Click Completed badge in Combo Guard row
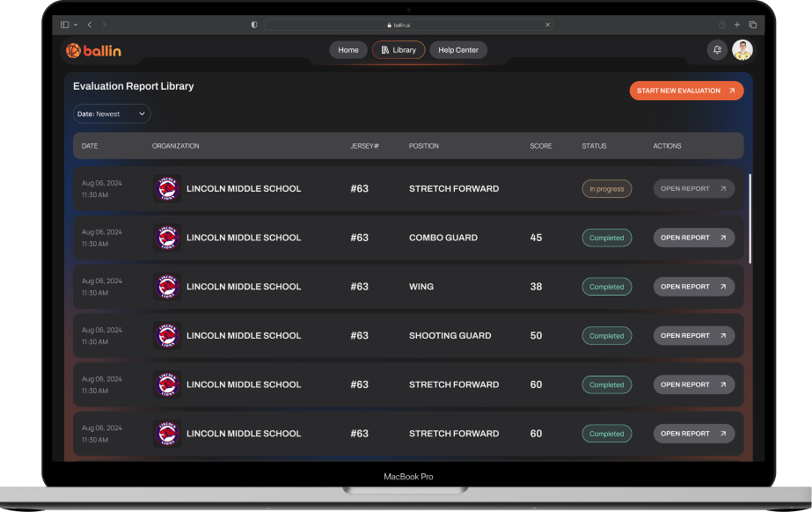The image size is (812, 512). coord(606,238)
